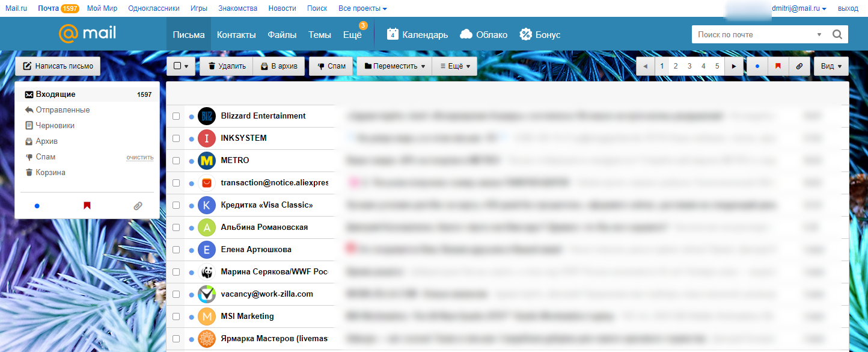Show flagged via sidebar red bookmark
Image resolution: width=868 pixels, height=352 pixels.
[87, 206]
